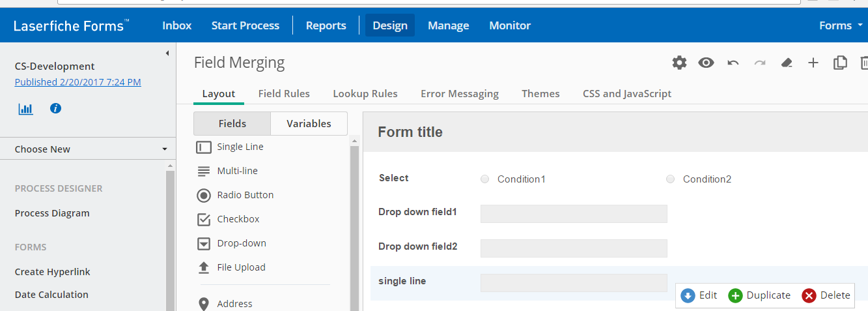Add new form with plus icon
Image resolution: width=868 pixels, height=311 pixels.
813,63
